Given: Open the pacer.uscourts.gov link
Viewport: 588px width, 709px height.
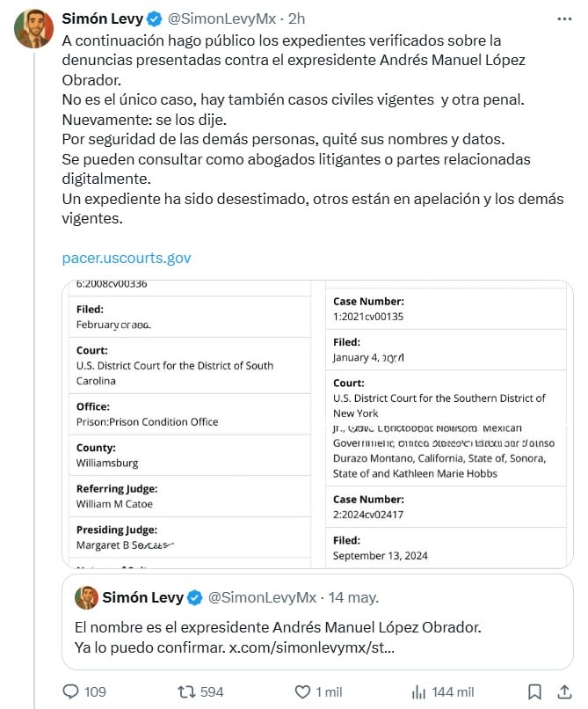Looking at the screenshot, I should click(x=128, y=258).
